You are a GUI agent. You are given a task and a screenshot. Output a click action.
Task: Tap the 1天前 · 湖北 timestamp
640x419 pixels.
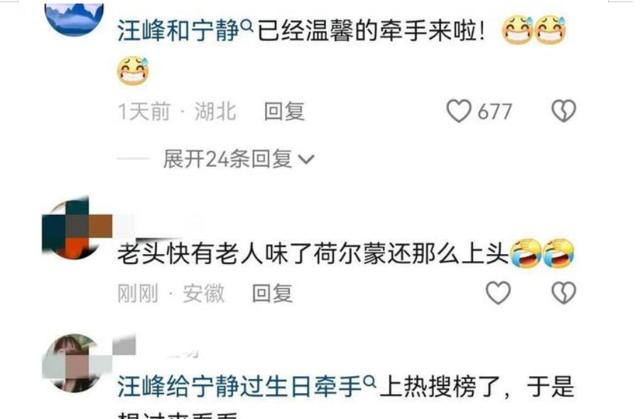click(x=177, y=111)
